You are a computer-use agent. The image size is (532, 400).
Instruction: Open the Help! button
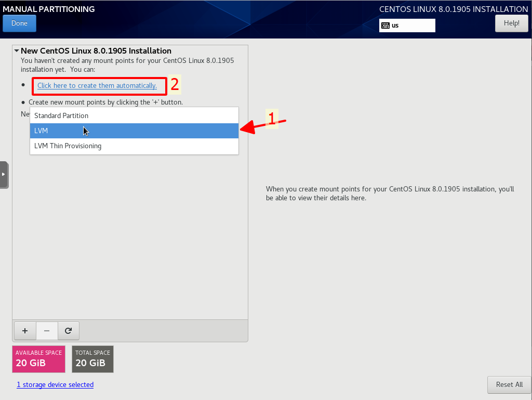(x=511, y=23)
